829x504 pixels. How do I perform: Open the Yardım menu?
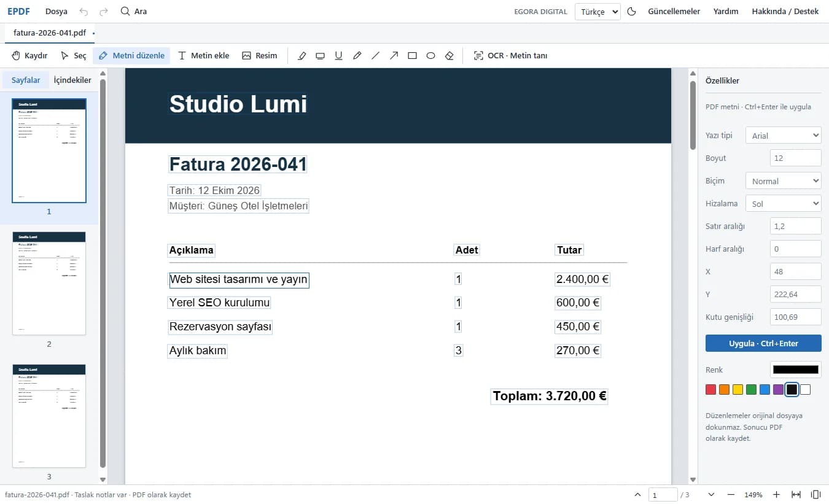726,12
